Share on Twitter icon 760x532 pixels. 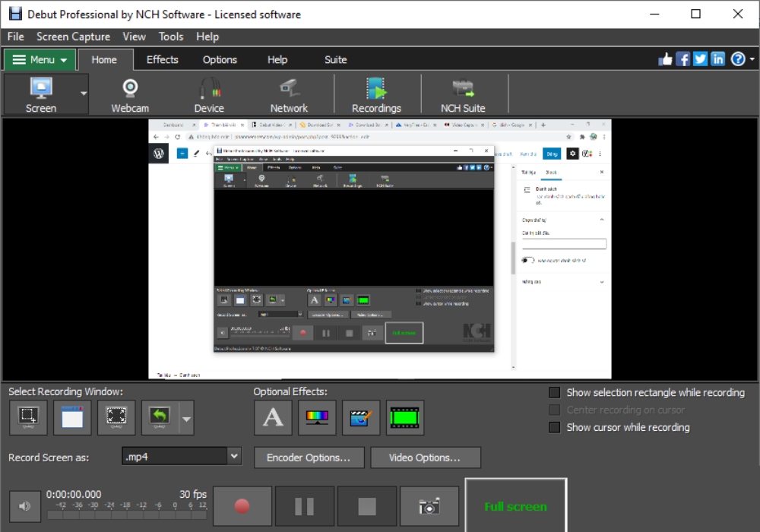pyautogui.click(x=700, y=59)
